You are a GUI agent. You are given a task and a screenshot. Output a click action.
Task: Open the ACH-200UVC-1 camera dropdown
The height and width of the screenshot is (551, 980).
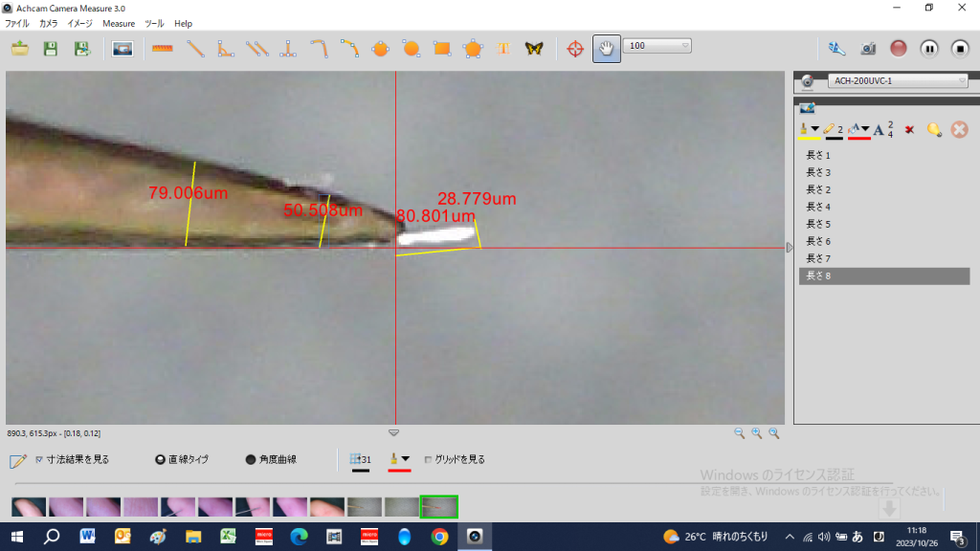click(x=897, y=81)
